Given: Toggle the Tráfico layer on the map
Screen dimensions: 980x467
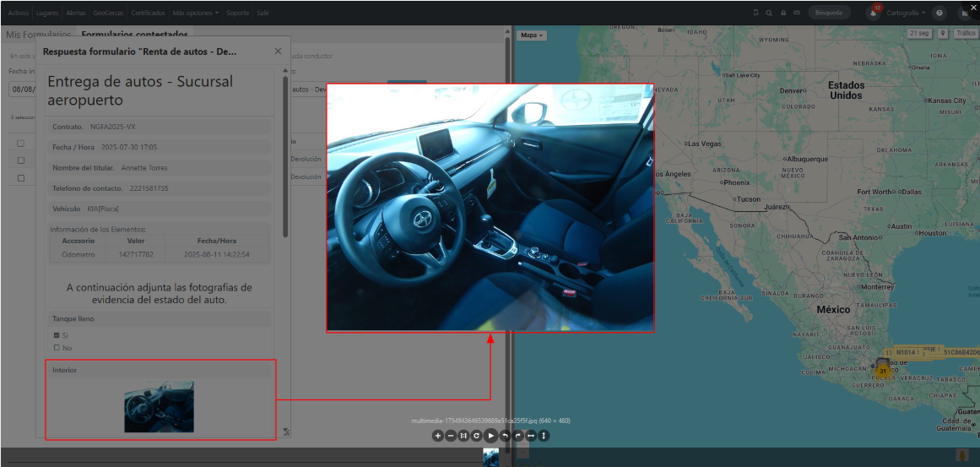Looking at the screenshot, I should (x=965, y=34).
